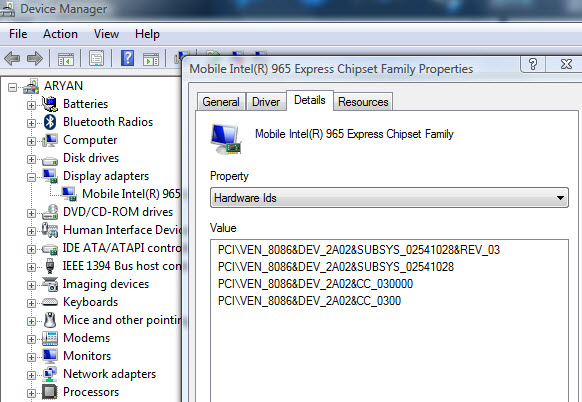Select the Computer tree label

point(90,140)
